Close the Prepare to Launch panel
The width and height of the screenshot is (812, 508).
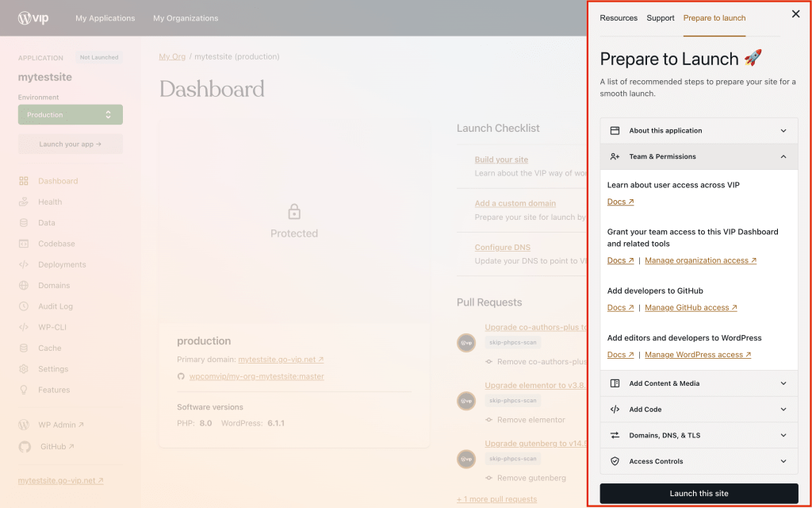pos(796,14)
